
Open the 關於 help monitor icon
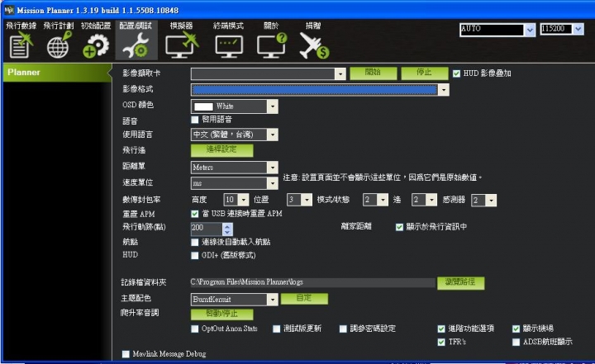click(x=271, y=40)
